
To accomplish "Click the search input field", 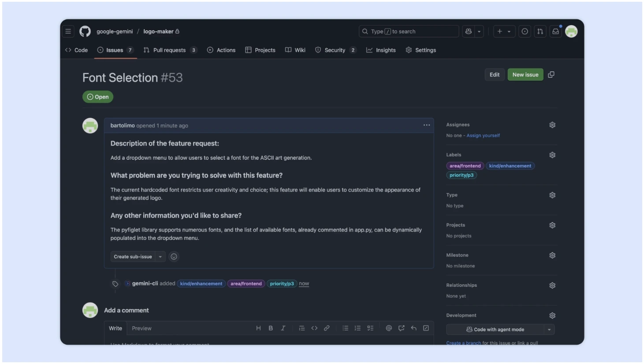I will 408,31.
